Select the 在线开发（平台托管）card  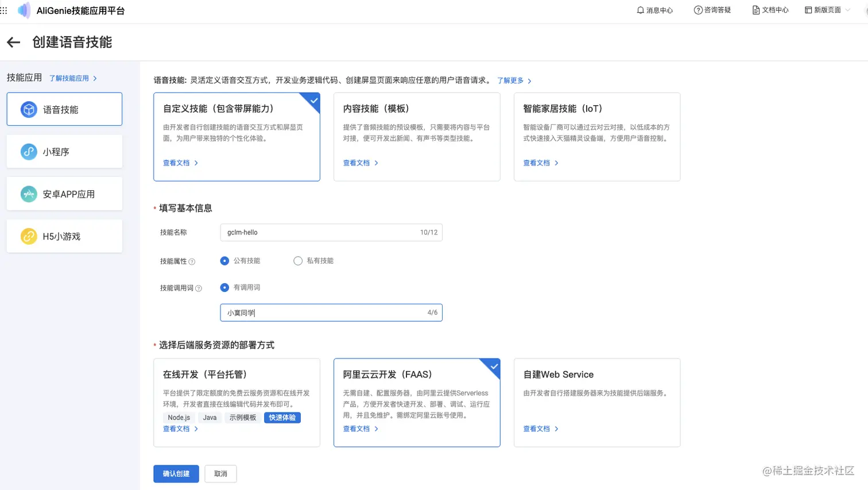(x=237, y=403)
